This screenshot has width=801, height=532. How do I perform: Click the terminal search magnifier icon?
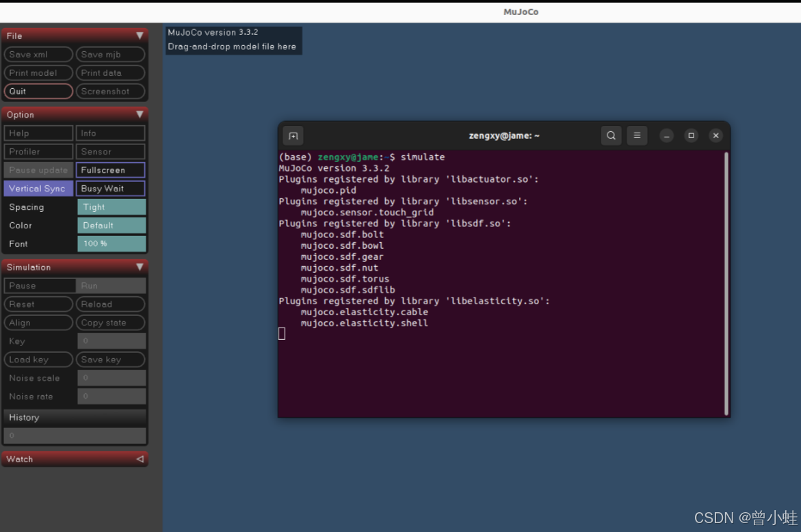[x=611, y=136]
